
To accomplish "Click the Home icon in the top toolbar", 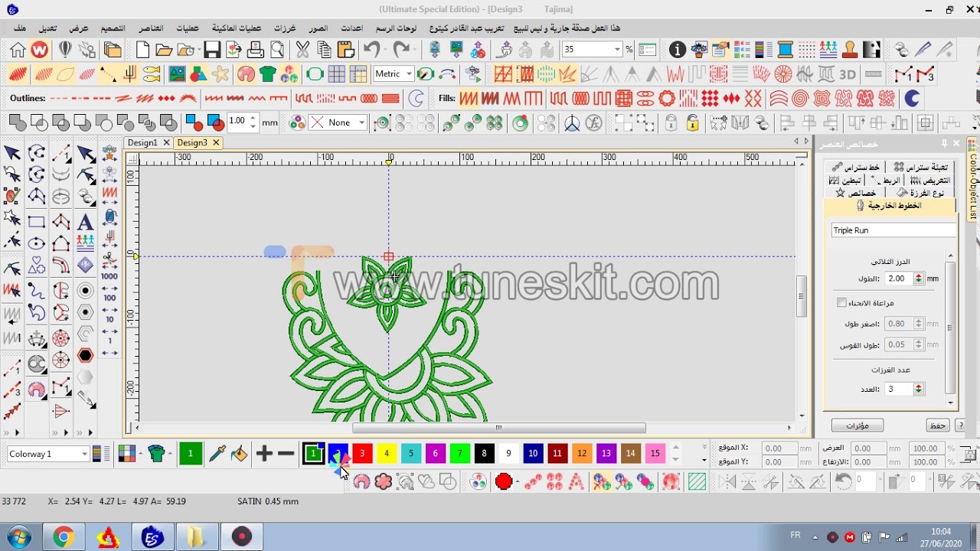I will coord(18,51).
